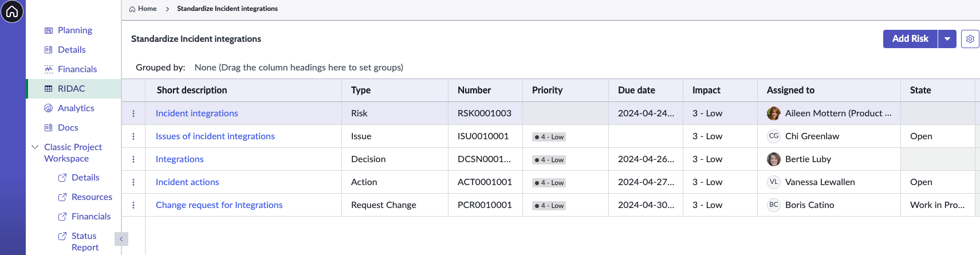Sort by the Priority column header
This screenshot has width=980, height=255.
click(547, 91)
